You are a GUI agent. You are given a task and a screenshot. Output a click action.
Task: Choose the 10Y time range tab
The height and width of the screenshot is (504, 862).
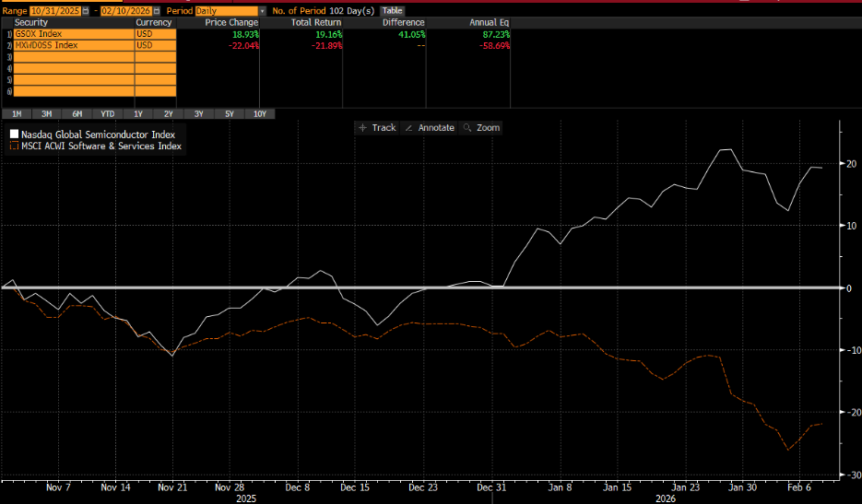tap(259, 113)
